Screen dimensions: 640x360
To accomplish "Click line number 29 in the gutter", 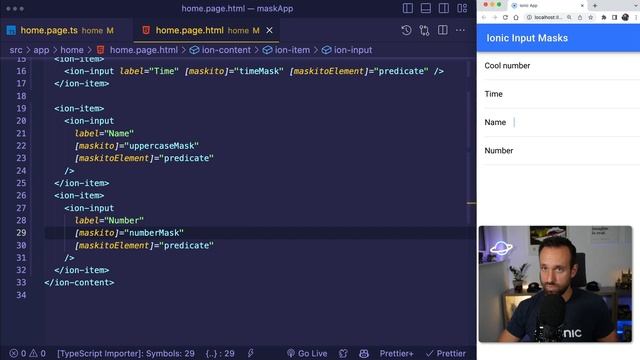I will click(21, 233).
